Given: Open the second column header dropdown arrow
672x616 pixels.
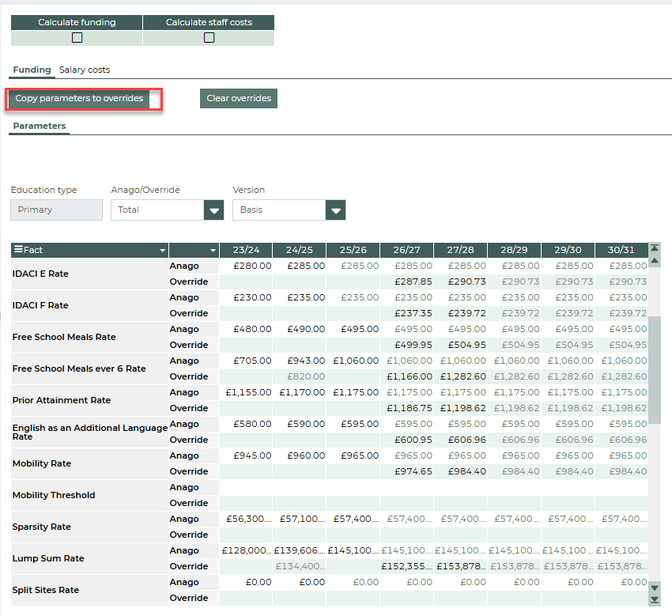Looking at the screenshot, I should 213,250.
